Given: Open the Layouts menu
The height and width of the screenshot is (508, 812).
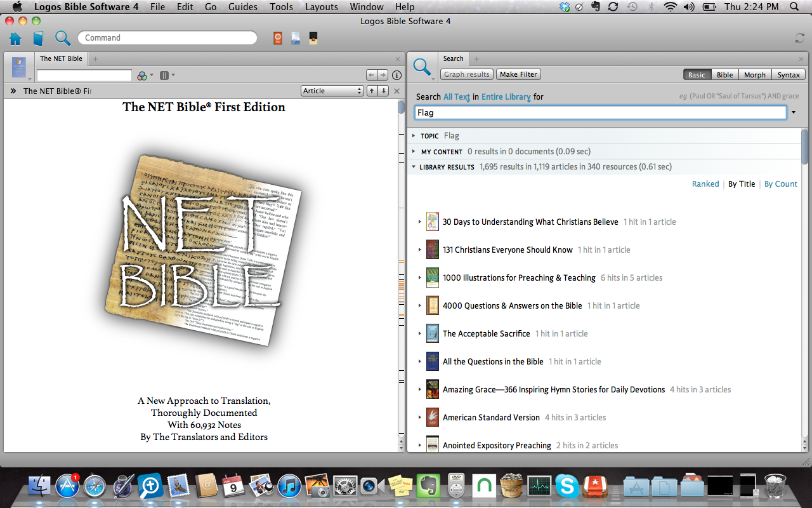Looking at the screenshot, I should pyautogui.click(x=322, y=7).
